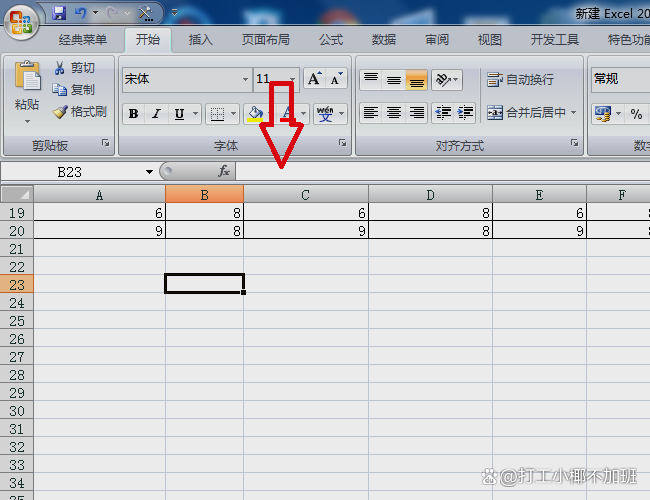Open the borders dropdown arrow

tap(233, 114)
